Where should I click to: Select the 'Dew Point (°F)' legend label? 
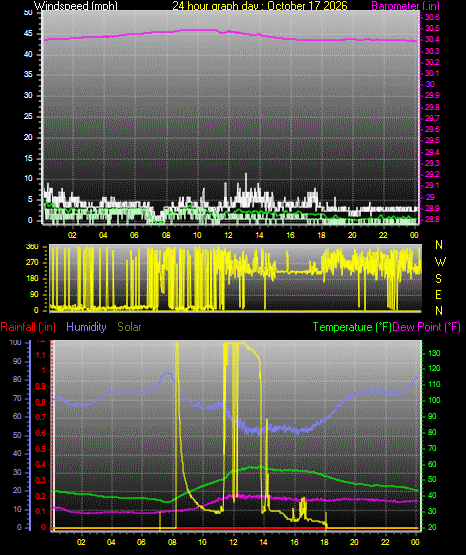(x=427, y=327)
